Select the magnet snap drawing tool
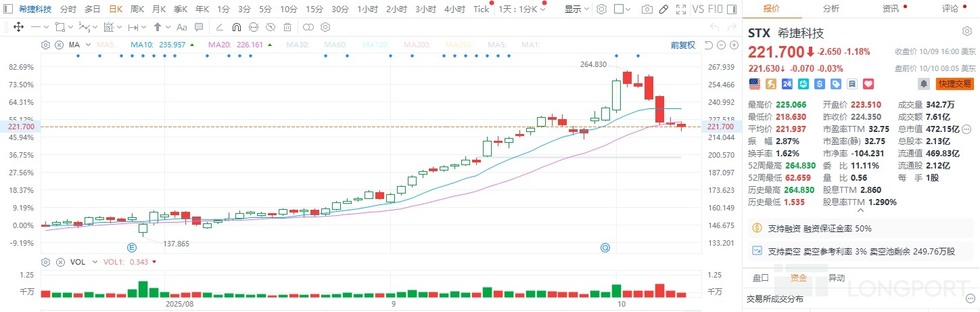 [x=237, y=28]
